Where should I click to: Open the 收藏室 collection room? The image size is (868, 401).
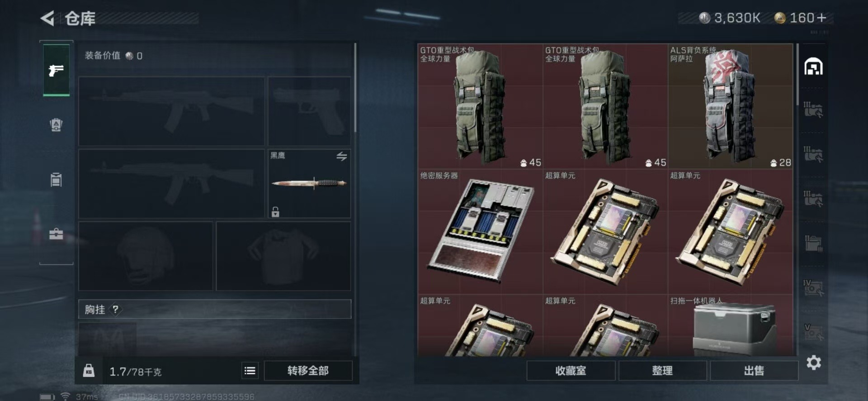(571, 371)
